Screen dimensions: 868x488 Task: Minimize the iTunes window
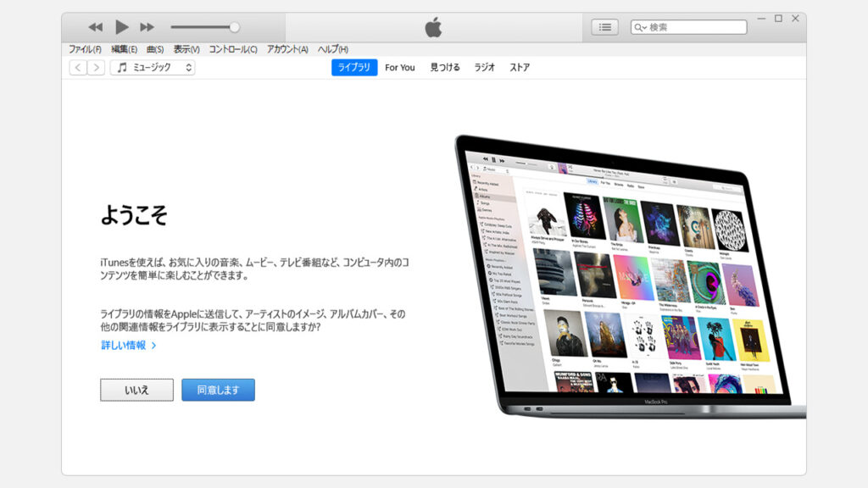coord(762,19)
